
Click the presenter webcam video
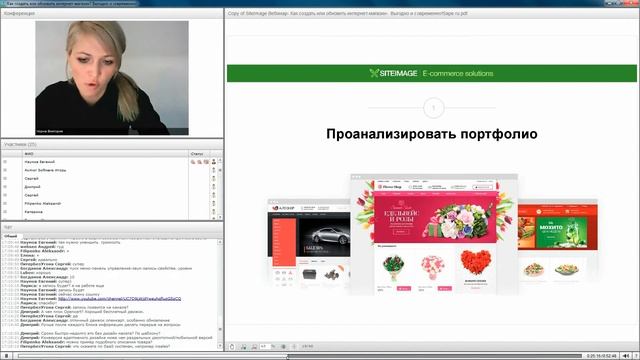(112, 78)
